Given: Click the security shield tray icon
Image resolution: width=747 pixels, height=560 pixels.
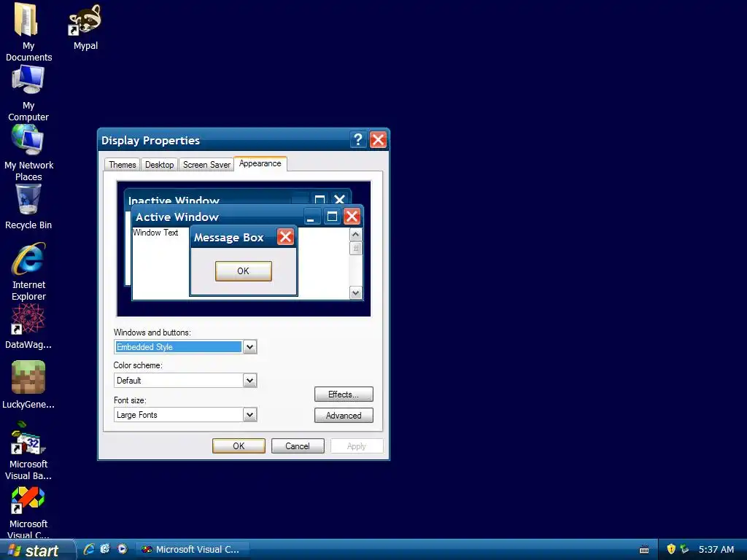Looking at the screenshot, I should tap(671, 549).
